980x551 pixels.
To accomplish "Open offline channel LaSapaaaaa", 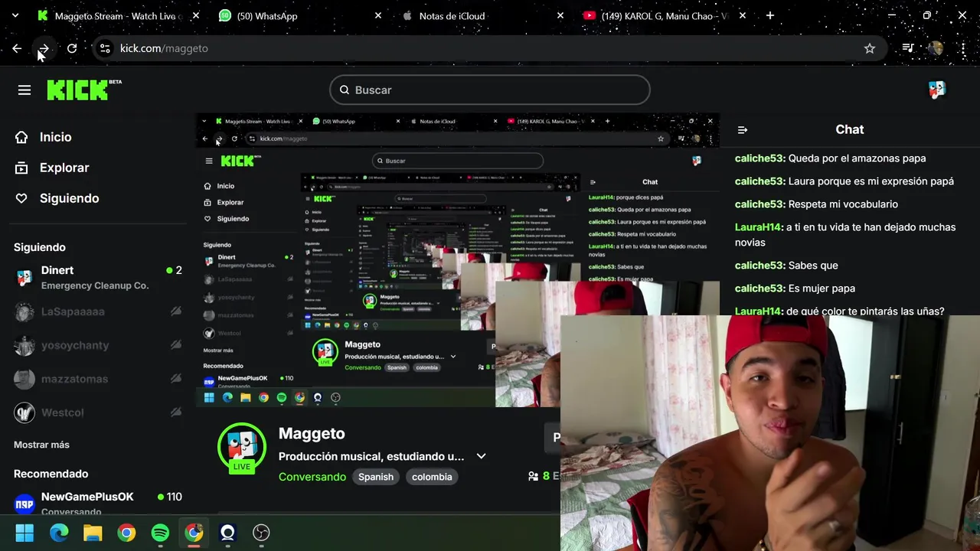I will click(x=98, y=311).
